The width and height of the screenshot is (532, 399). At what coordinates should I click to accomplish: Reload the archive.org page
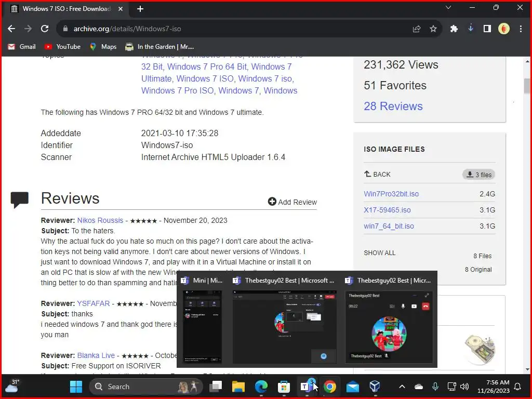click(45, 29)
